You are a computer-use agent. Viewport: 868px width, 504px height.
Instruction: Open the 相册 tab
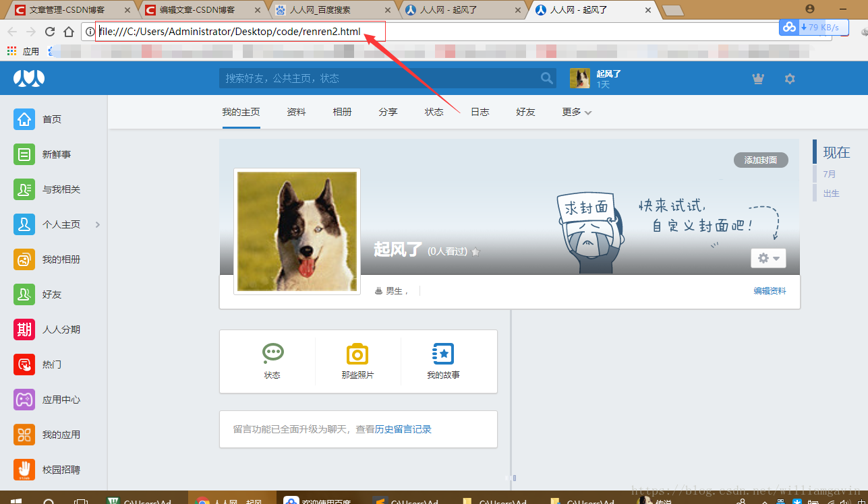coord(342,112)
